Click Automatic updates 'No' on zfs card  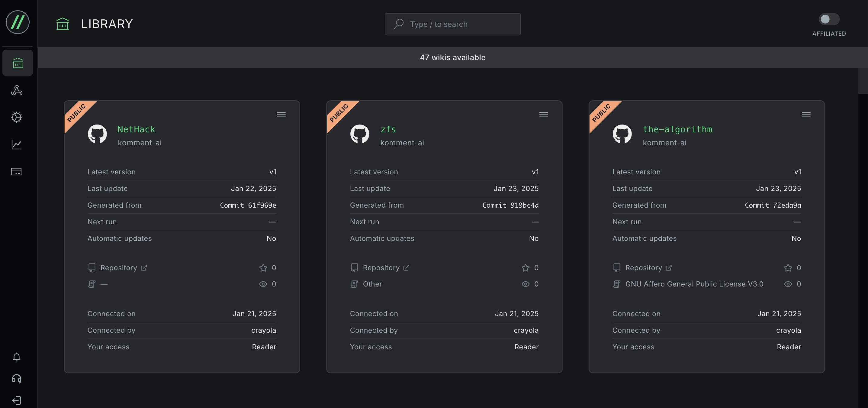[534, 238]
